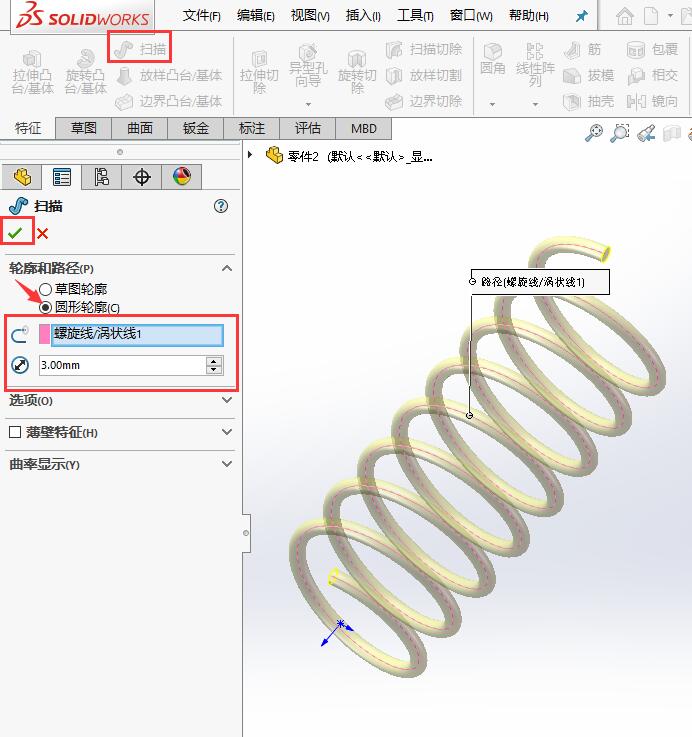Confirm sweep with green checkmark
The image size is (692, 737).
tap(15, 233)
